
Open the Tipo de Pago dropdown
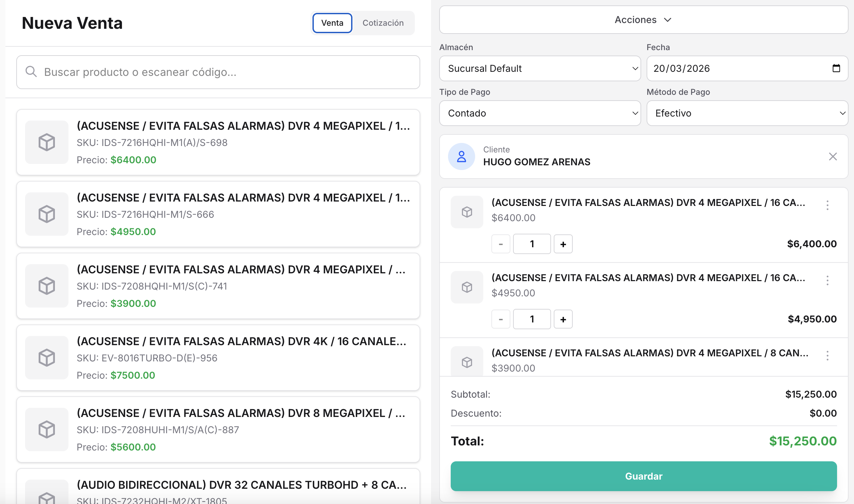click(540, 113)
